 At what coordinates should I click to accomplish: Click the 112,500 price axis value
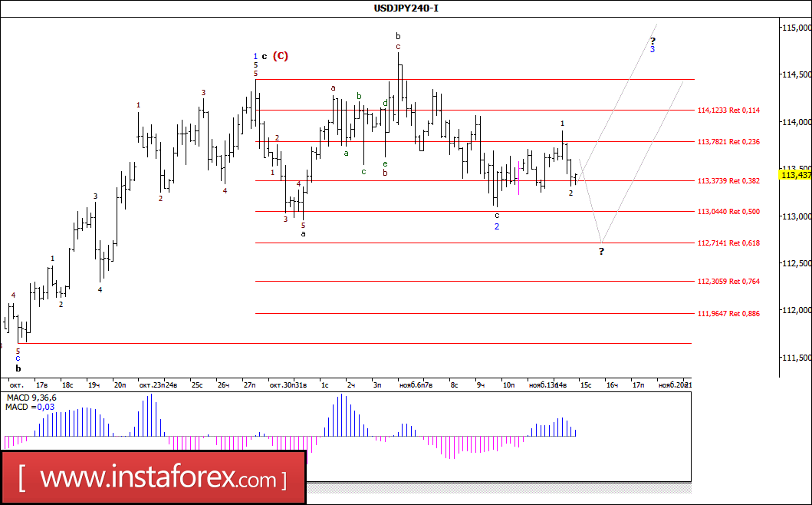coord(797,263)
